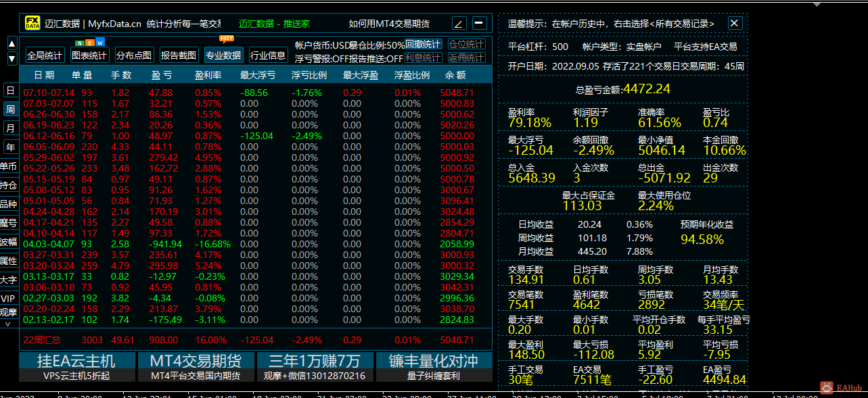This screenshot has width=868, height=398.
Task: Switch to monthly 月 period view
Action: pos(10,128)
